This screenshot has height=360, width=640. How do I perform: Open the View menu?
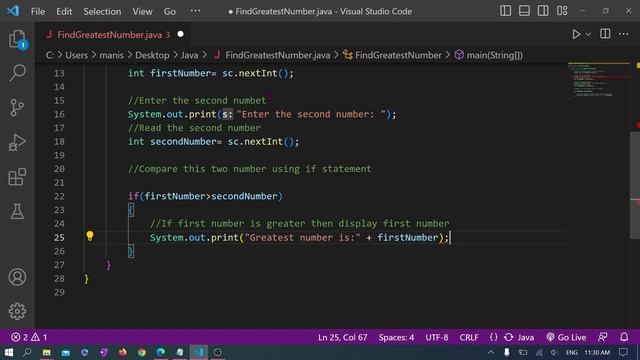(142, 11)
